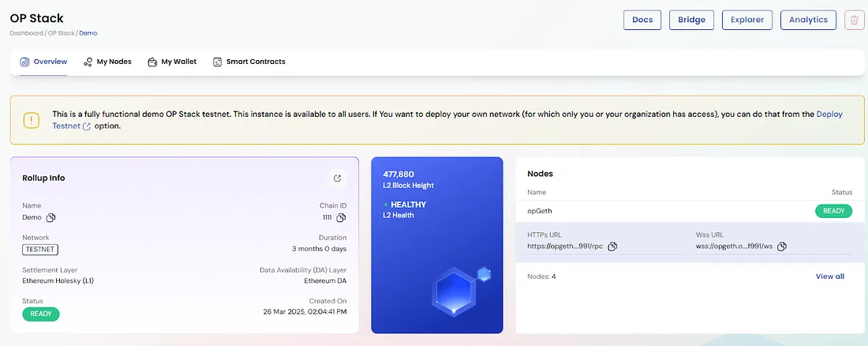The image size is (868, 346).
Task: Click the https://opgeth...991/rpc URL text
Action: (x=565, y=246)
